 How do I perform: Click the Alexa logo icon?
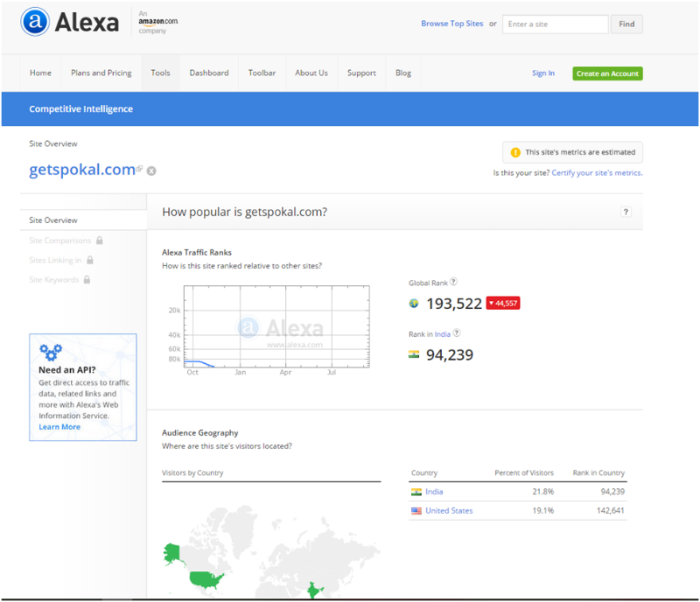click(x=35, y=22)
